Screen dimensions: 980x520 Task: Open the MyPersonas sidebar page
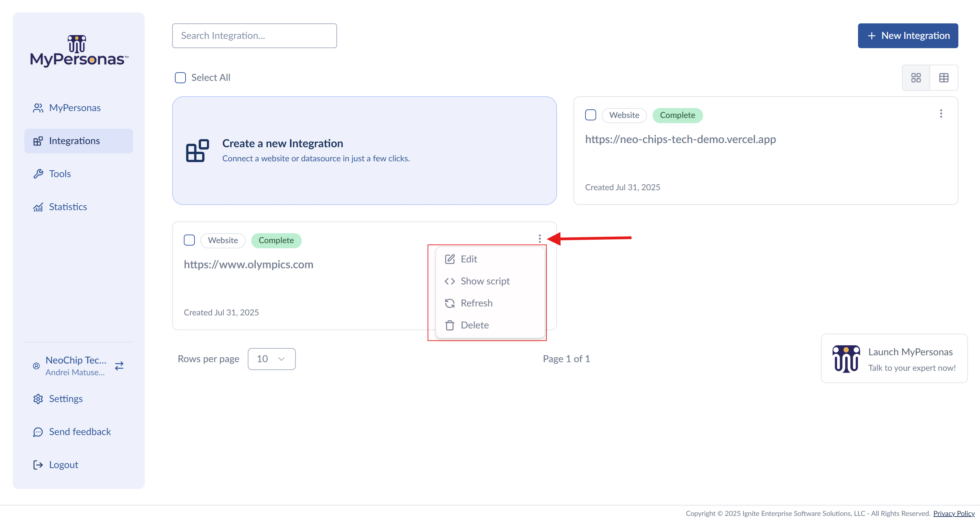(78, 108)
